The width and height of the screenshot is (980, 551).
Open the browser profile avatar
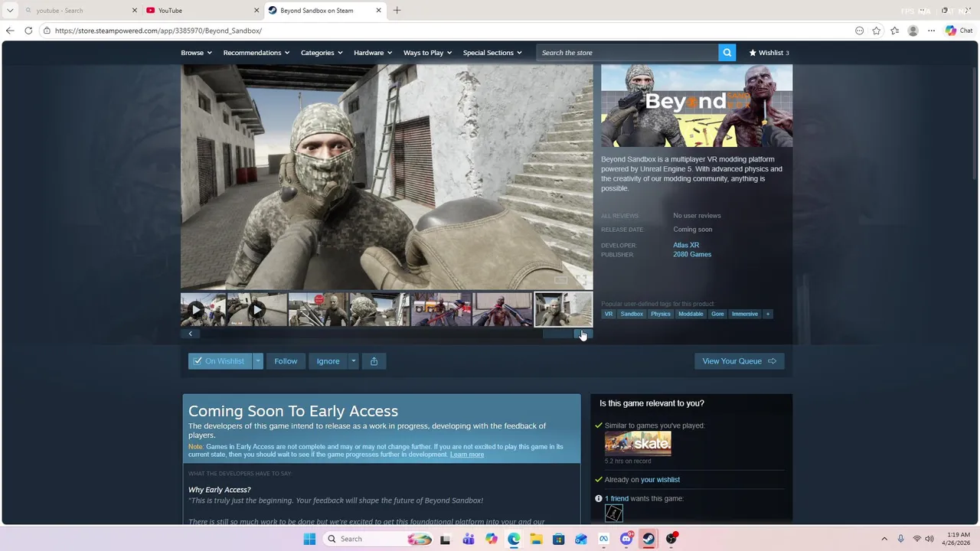point(913,31)
